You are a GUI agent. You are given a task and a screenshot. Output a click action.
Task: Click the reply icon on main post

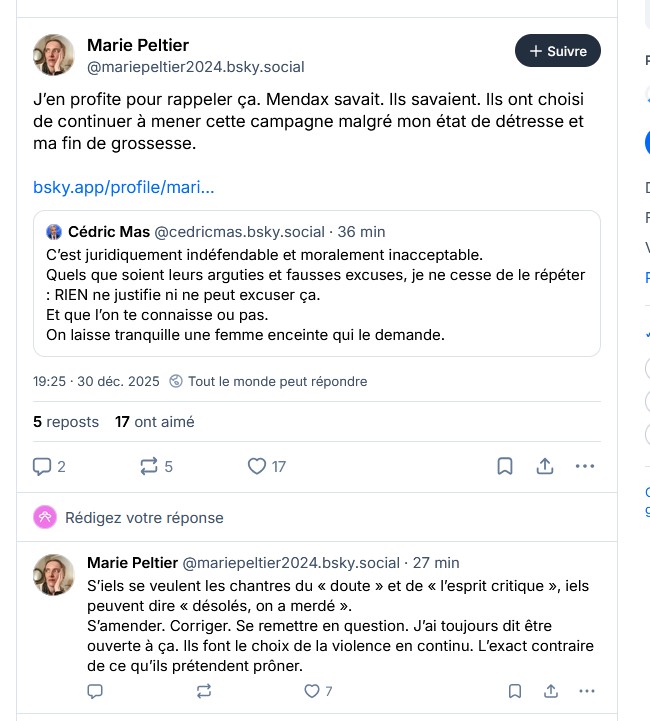click(x=42, y=466)
